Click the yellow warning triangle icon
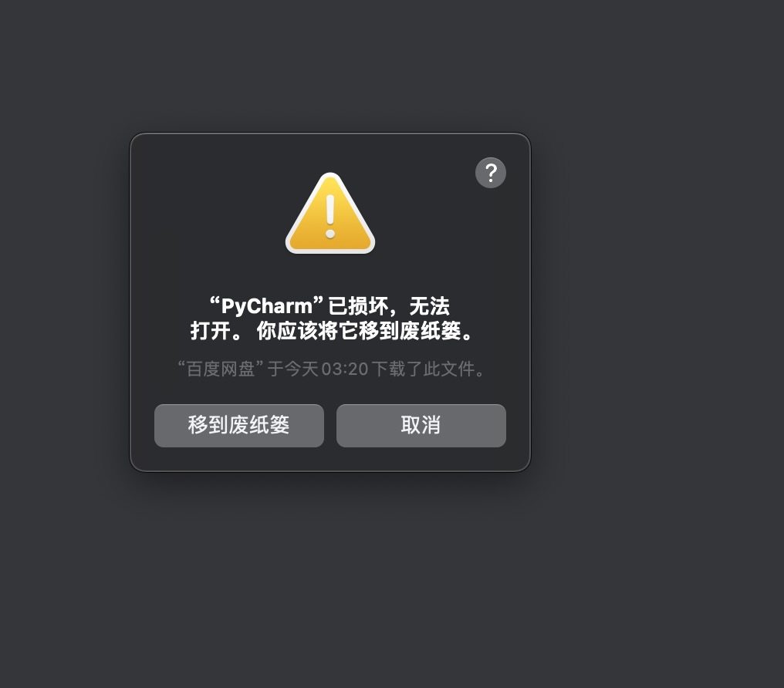The image size is (784, 688). point(330,214)
